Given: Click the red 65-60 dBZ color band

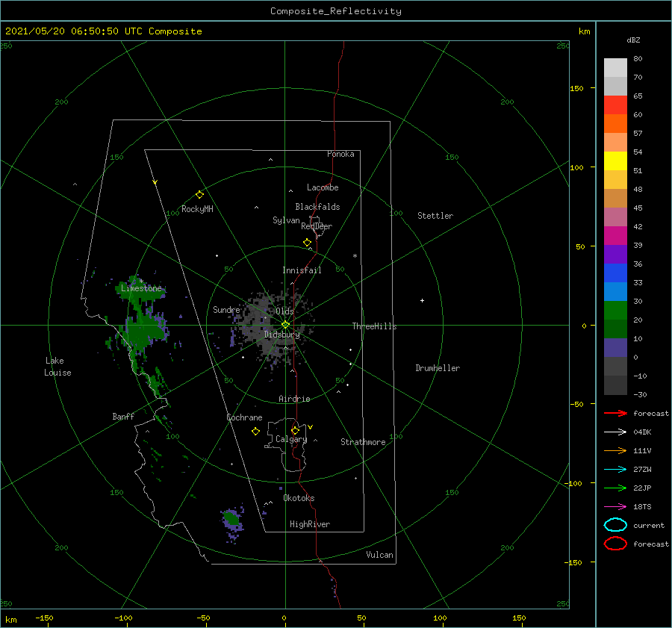Looking at the screenshot, I should click(615, 105).
